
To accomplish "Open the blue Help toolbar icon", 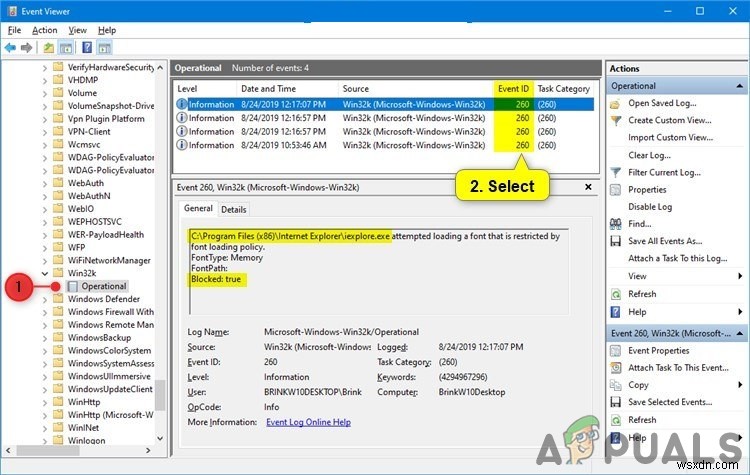I will (x=87, y=47).
